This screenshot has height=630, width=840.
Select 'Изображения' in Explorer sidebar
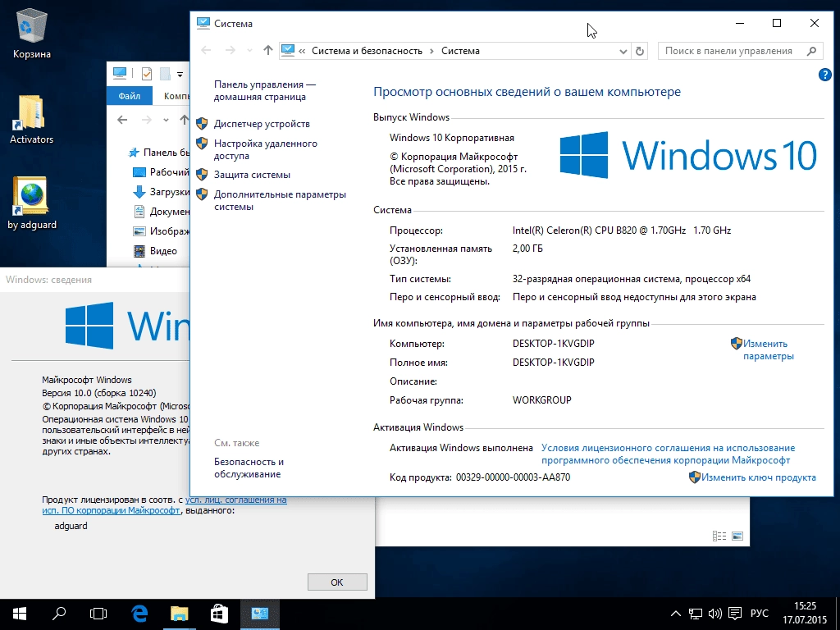pos(161,231)
